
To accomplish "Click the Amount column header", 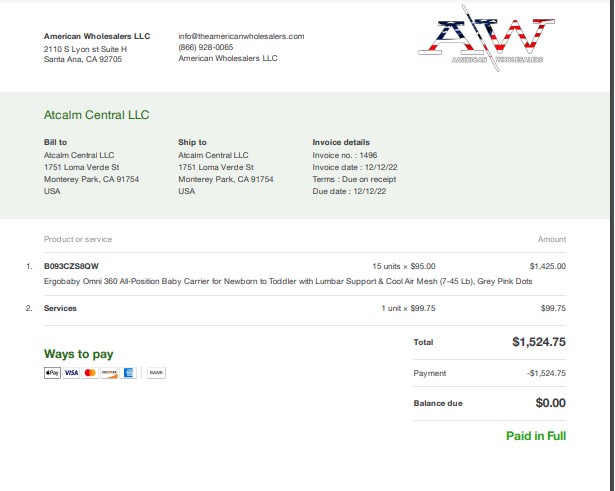I will (x=552, y=239).
